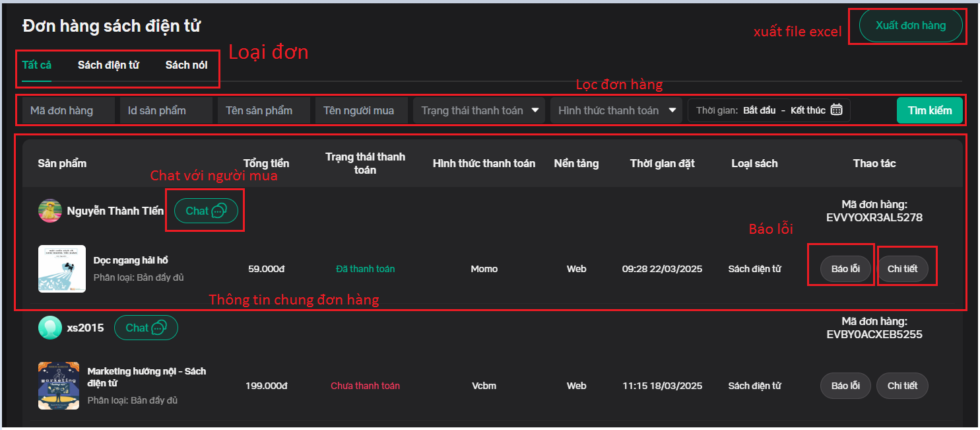This screenshot has width=980, height=430.
Task: Open the Thời gian date range picker
Action: pyautogui.click(x=768, y=110)
